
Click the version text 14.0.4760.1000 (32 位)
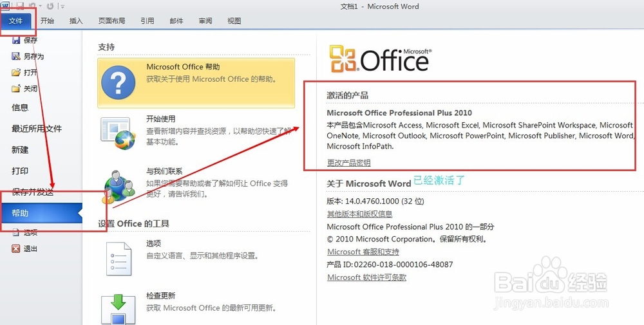tap(385, 201)
